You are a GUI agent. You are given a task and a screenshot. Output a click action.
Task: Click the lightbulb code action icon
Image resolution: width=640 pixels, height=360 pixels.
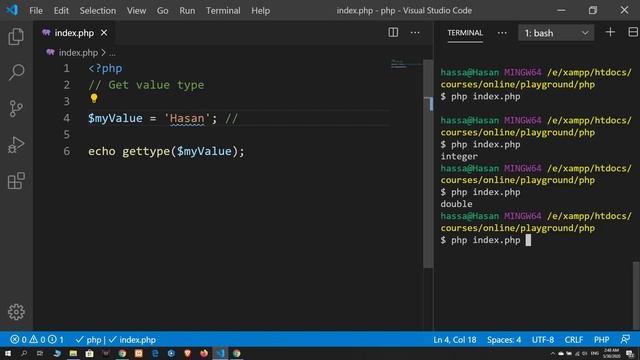[x=94, y=98]
